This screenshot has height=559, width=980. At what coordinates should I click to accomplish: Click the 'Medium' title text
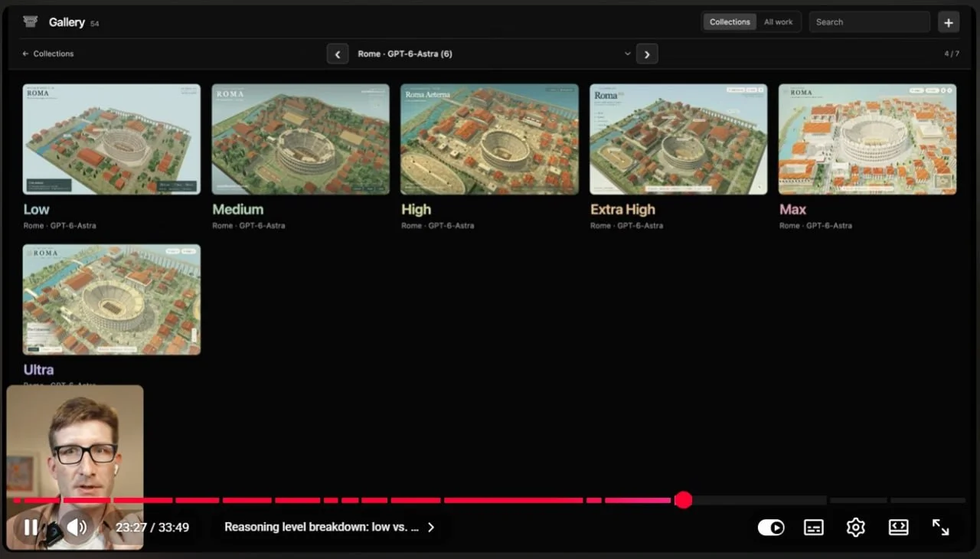pos(237,209)
